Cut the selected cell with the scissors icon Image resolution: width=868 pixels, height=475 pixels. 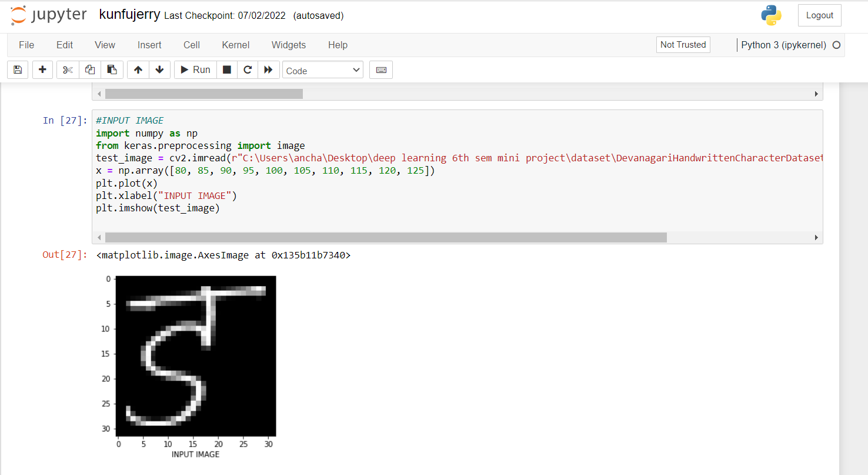[x=67, y=69]
